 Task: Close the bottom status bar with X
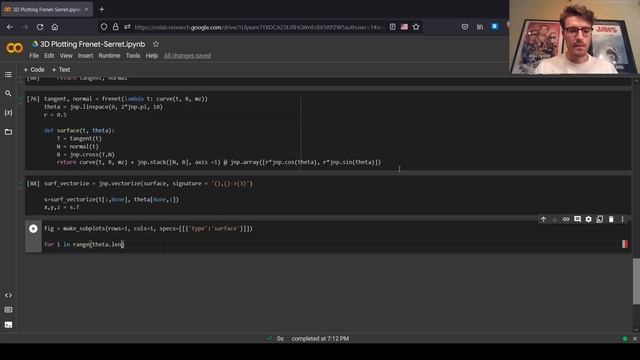pyautogui.click(x=635, y=339)
